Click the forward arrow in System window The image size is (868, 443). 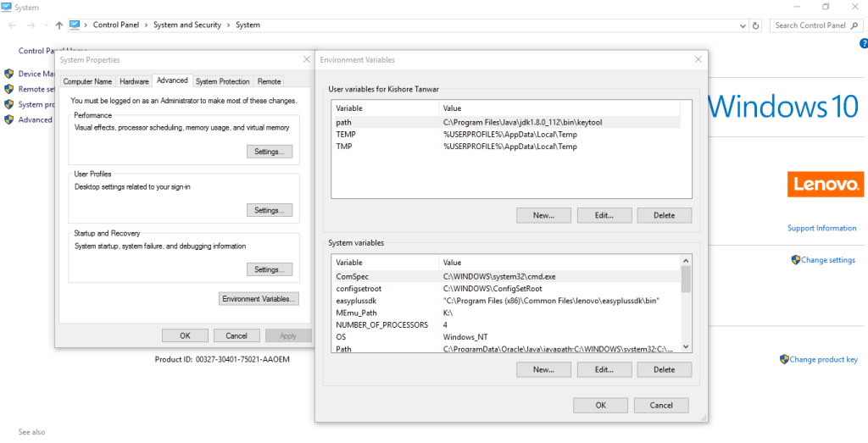click(x=31, y=25)
